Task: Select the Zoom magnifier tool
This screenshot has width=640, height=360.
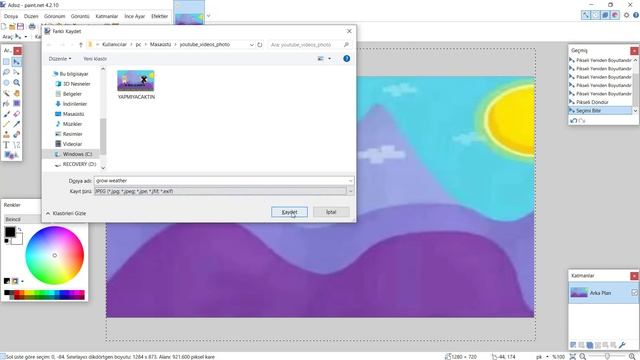Action: coord(16,82)
